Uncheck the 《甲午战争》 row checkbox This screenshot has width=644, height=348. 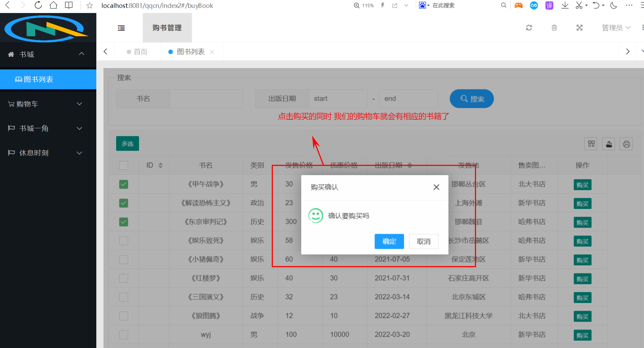pos(124,184)
